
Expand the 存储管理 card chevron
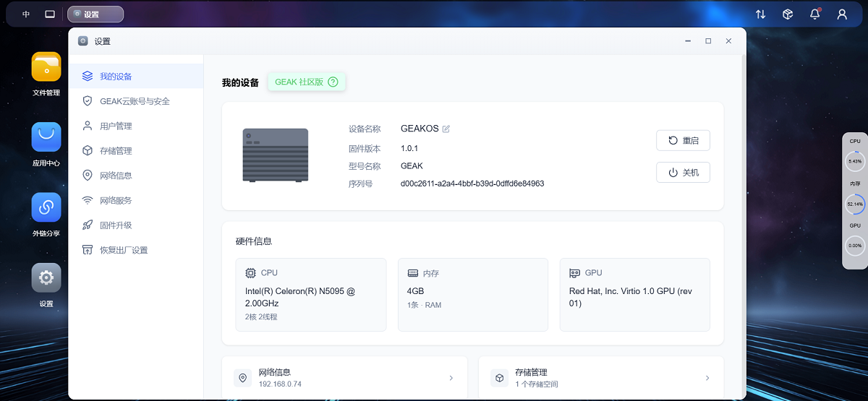[707, 378]
